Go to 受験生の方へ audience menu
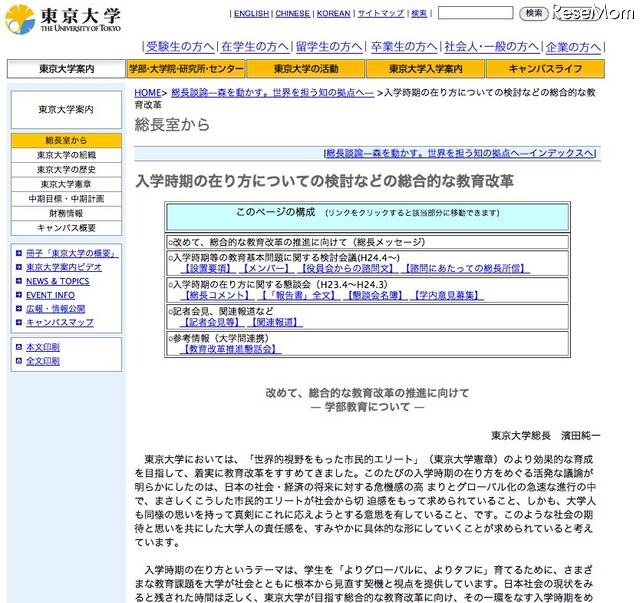Screen dimensions: 640x603 tap(180, 47)
